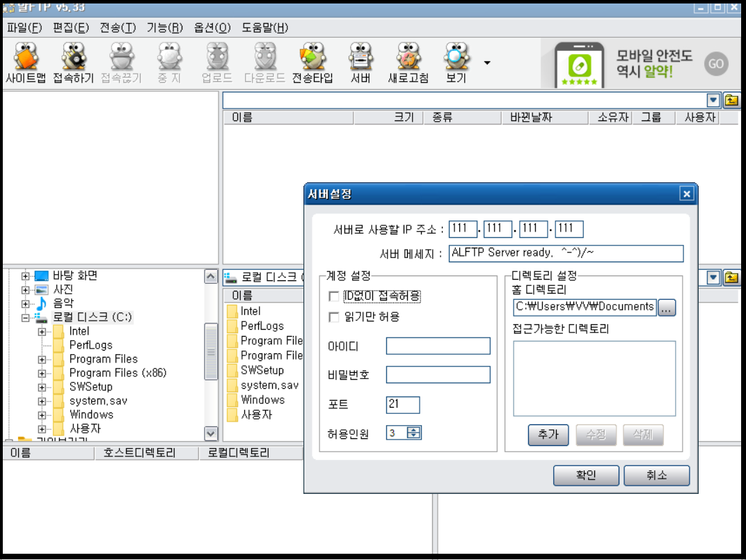
Task: Click the 삭제 button
Action: coord(643,434)
